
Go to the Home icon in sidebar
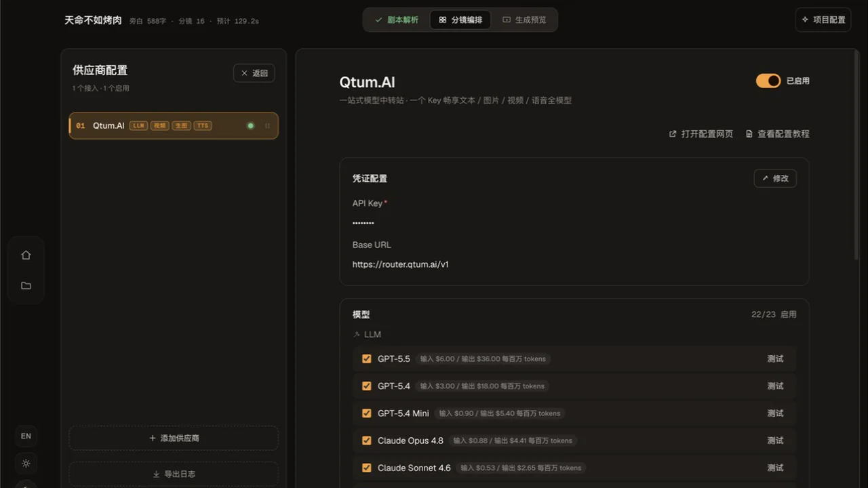26,256
